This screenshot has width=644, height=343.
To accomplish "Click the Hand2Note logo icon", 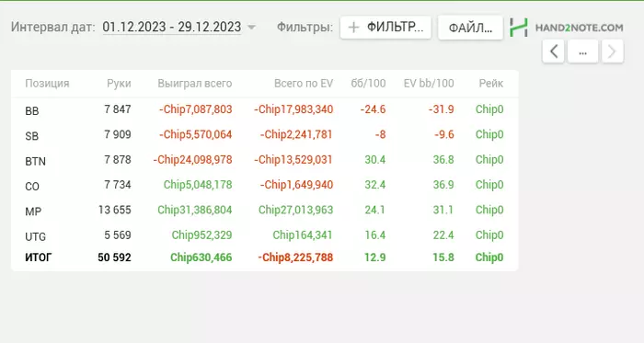I will [x=519, y=28].
